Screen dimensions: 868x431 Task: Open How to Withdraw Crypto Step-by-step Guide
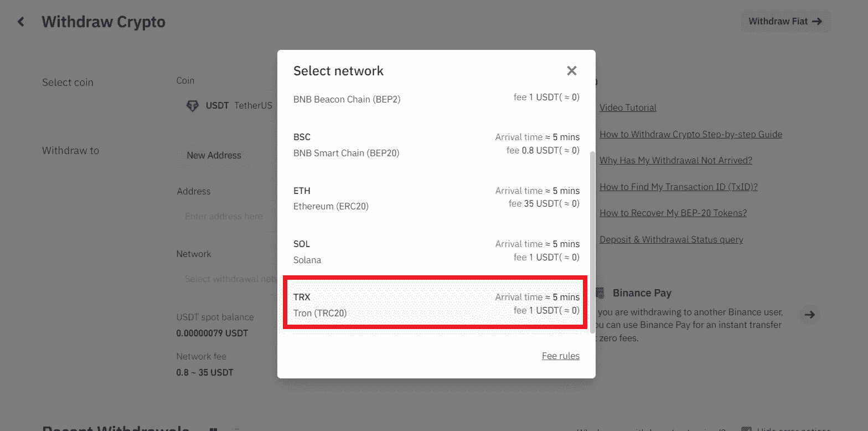point(691,134)
